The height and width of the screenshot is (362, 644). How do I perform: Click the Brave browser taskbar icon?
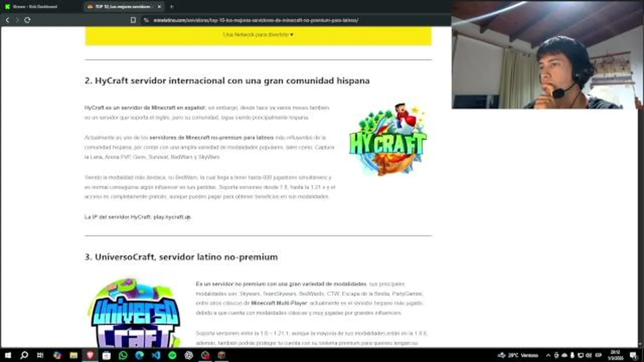pyautogui.click(x=90, y=355)
